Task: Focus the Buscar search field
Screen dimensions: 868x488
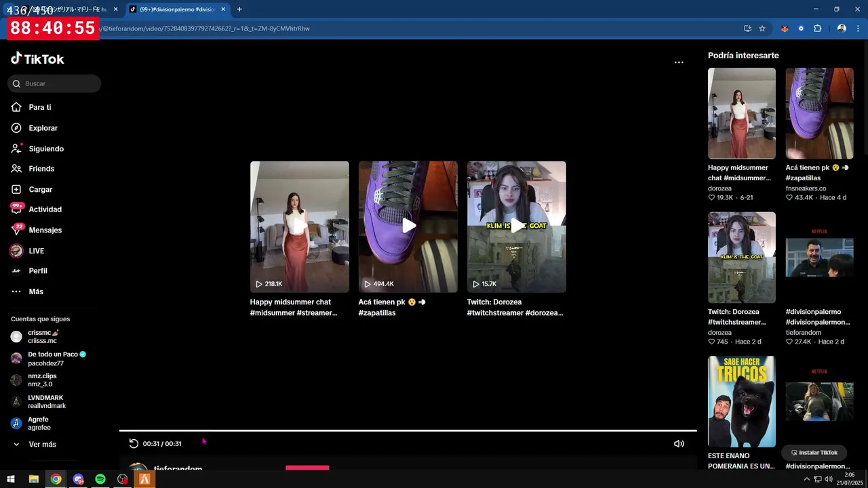Action: pos(54,83)
